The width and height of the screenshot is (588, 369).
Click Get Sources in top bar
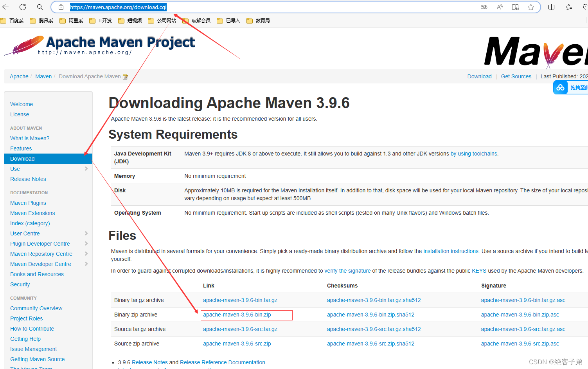(x=516, y=76)
